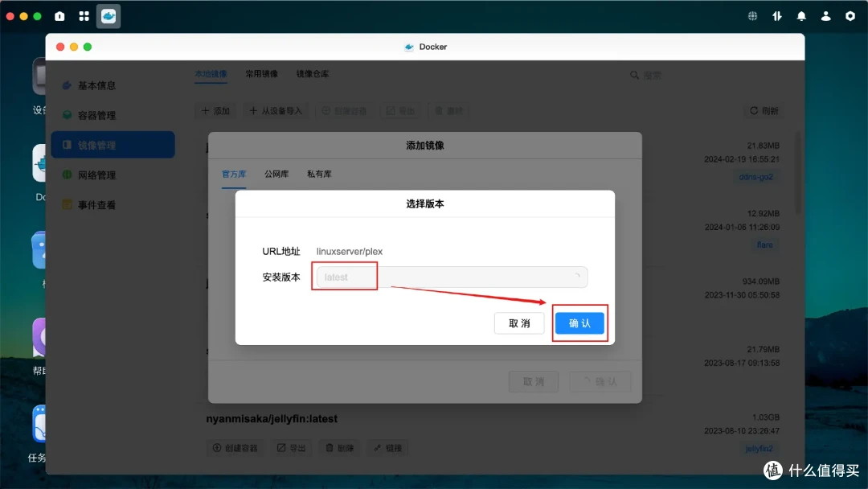Open 基本信息 in the Docker sidebar
Viewport: 868px width, 489px height.
coord(113,85)
